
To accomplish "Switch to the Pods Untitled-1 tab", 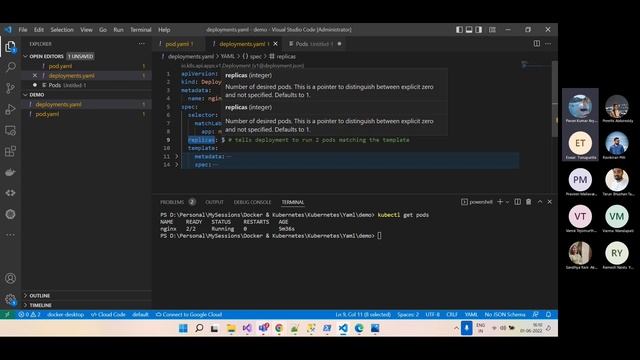I will click(x=314, y=44).
